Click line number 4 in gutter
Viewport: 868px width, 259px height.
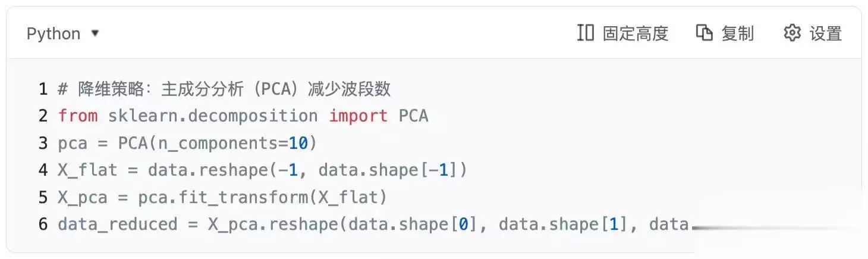coord(43,170)
